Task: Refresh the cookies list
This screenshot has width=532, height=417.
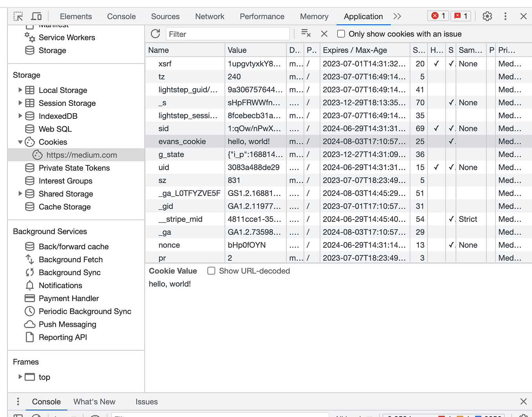Action: click(x=155, y=34)
